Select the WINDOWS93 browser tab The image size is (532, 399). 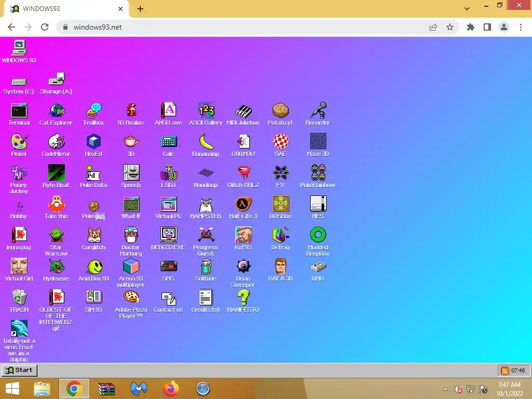(66, 9)
